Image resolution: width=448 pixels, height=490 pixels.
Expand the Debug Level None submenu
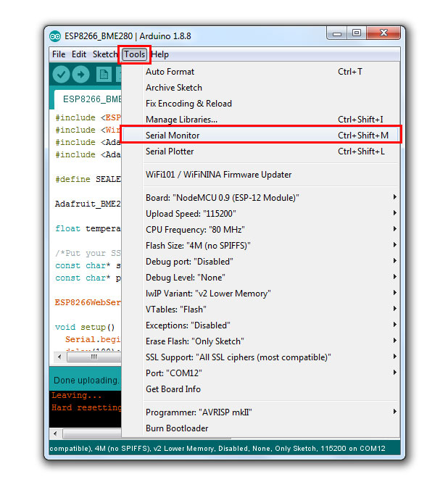(260, 277)
